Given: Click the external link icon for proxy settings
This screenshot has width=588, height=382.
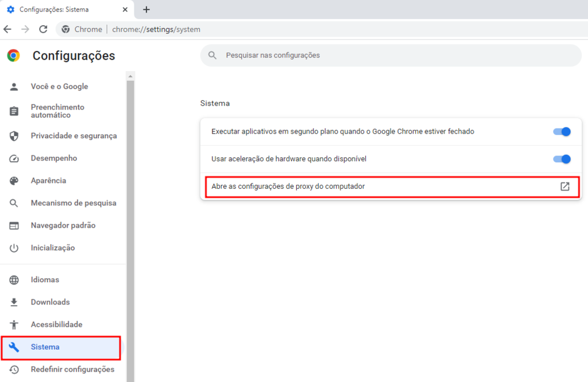Looking at the screenshot, I should tap(564, 186).
